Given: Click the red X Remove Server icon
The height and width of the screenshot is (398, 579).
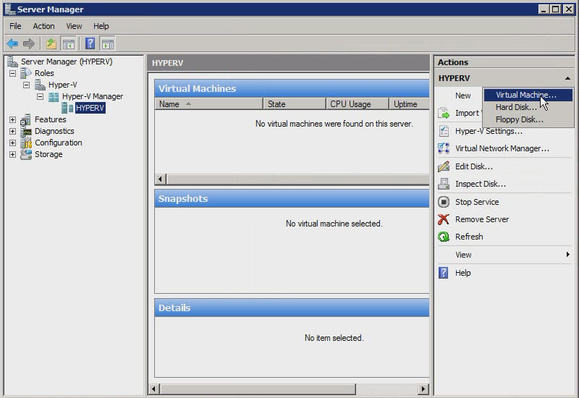Looking at the screenshot, I should pos(443,219).
